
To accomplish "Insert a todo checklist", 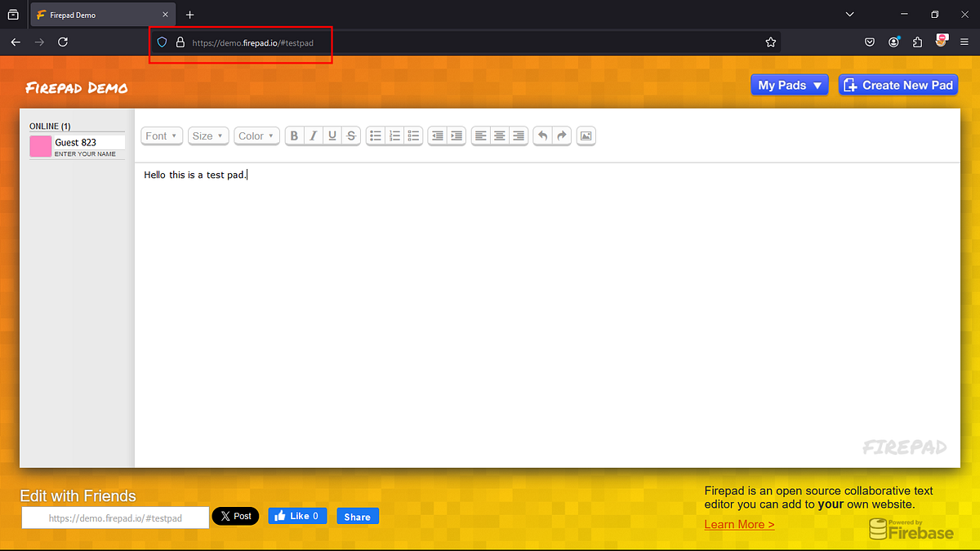I will [413, 136].
